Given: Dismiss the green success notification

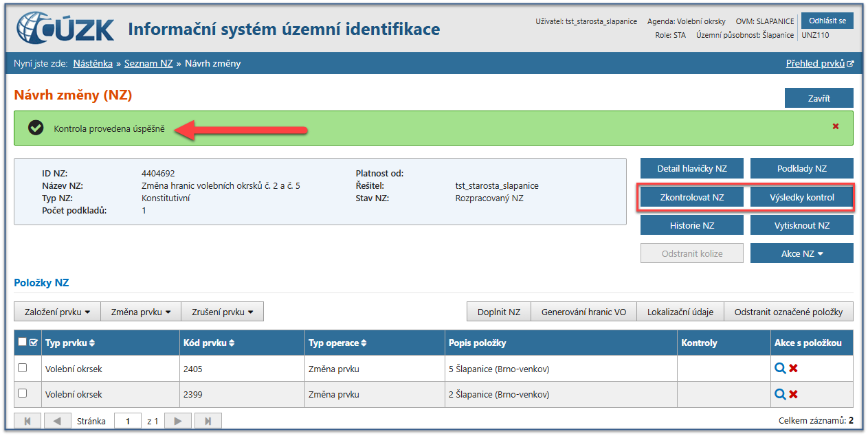Looking at the screenshot, I should [836, 126].
